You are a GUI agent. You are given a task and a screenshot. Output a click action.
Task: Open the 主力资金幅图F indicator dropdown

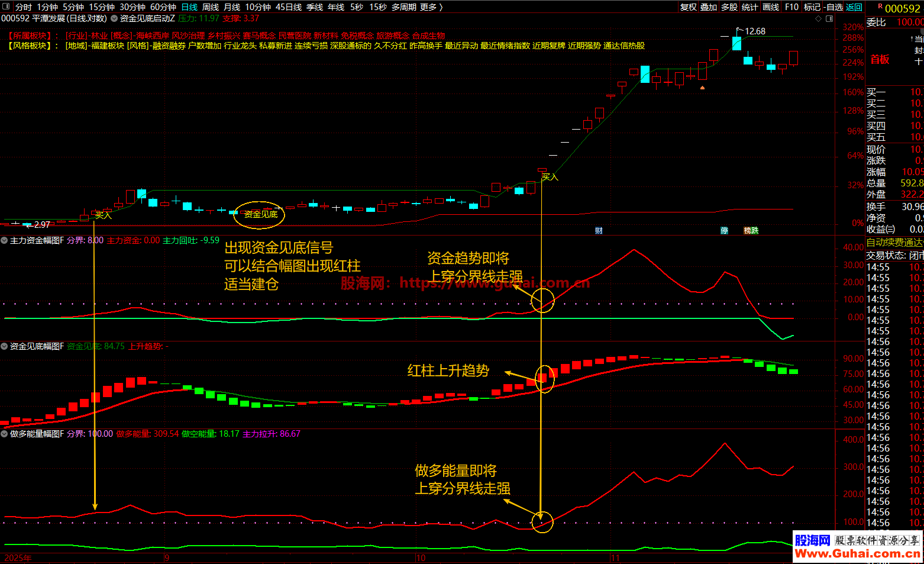pos(5,240)
